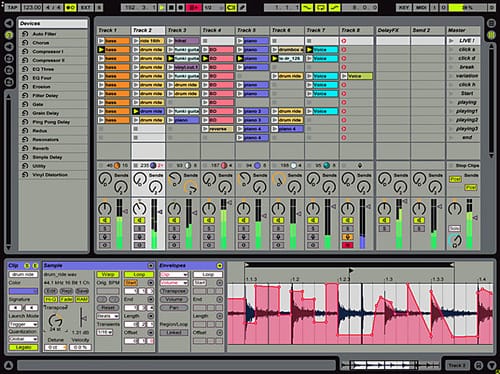Enable Draw Mode pencil icon
500x374 pixels.
click(x=242, y=7)
